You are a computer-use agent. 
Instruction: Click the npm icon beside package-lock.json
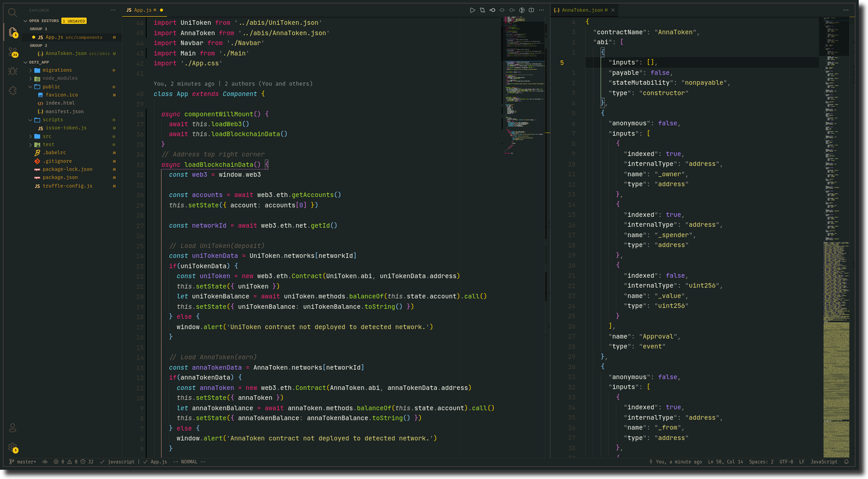pos(37,169)
